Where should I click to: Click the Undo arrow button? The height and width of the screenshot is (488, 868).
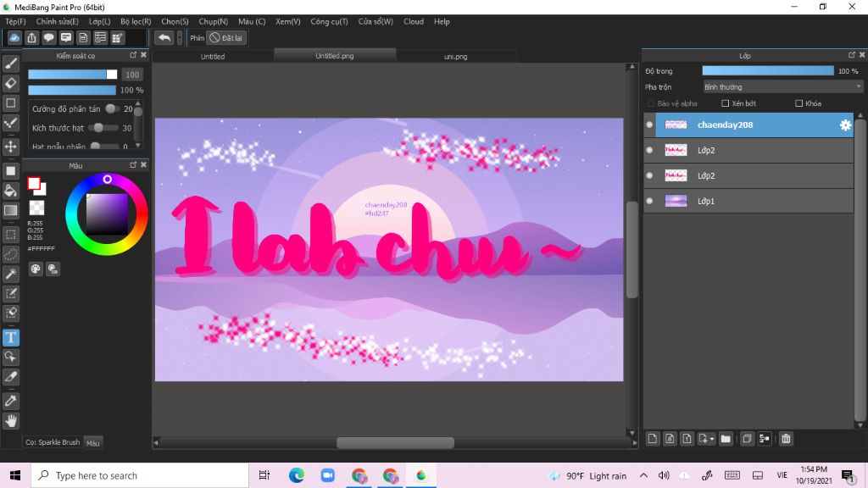click(164, 37)
